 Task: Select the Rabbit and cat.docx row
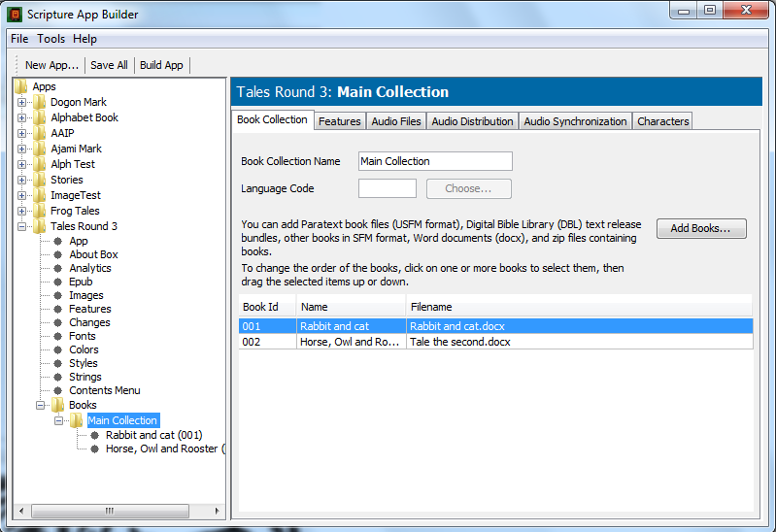point(496,326)
